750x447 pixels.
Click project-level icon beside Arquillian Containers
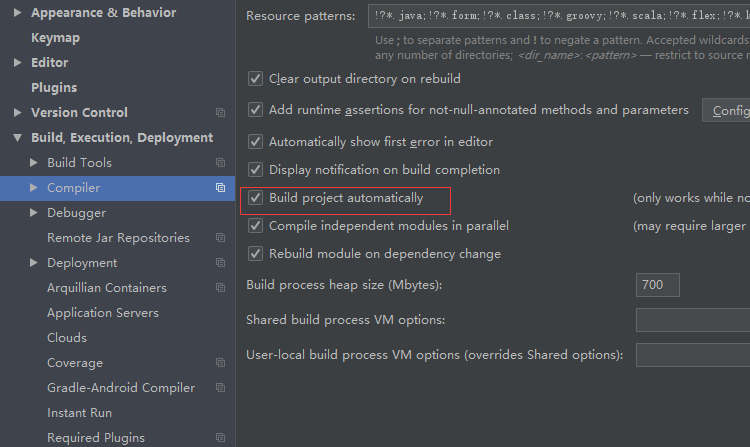pyautogui.click(x=220, y=288)
